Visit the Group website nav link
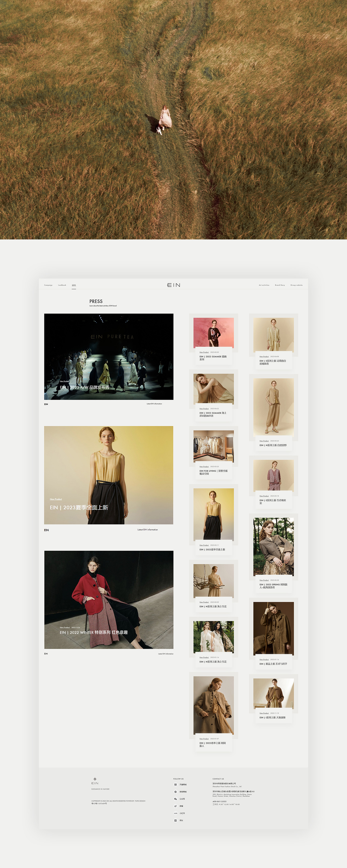Viewport: 347px width, 868px height. [296, 285]
